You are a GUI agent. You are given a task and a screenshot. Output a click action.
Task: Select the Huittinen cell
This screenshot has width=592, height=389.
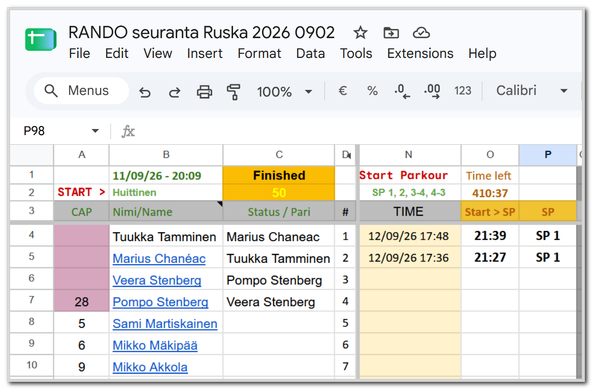click(x=166, y=193)
